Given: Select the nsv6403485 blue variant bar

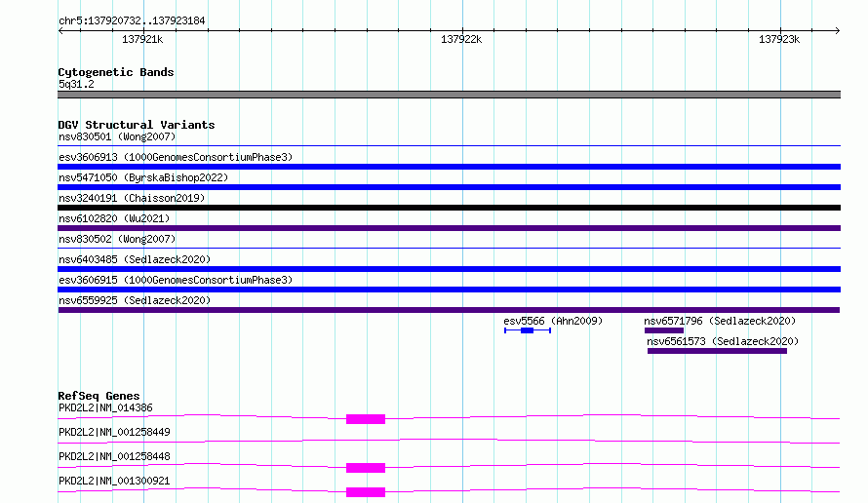Looking at the screenshot, I should click(449, 269).
